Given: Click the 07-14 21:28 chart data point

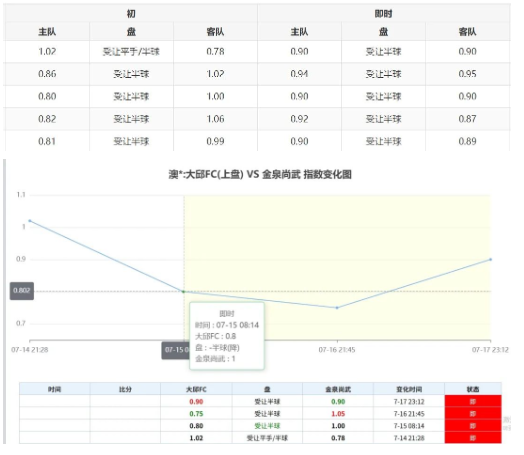Looking at the screenshot, I should point(30,221).
